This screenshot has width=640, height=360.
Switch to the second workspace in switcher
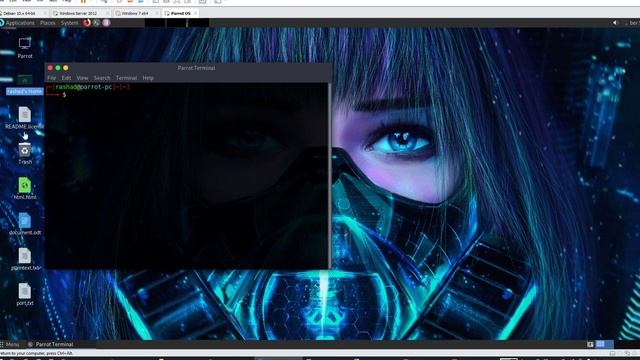[x=609, y=344]
